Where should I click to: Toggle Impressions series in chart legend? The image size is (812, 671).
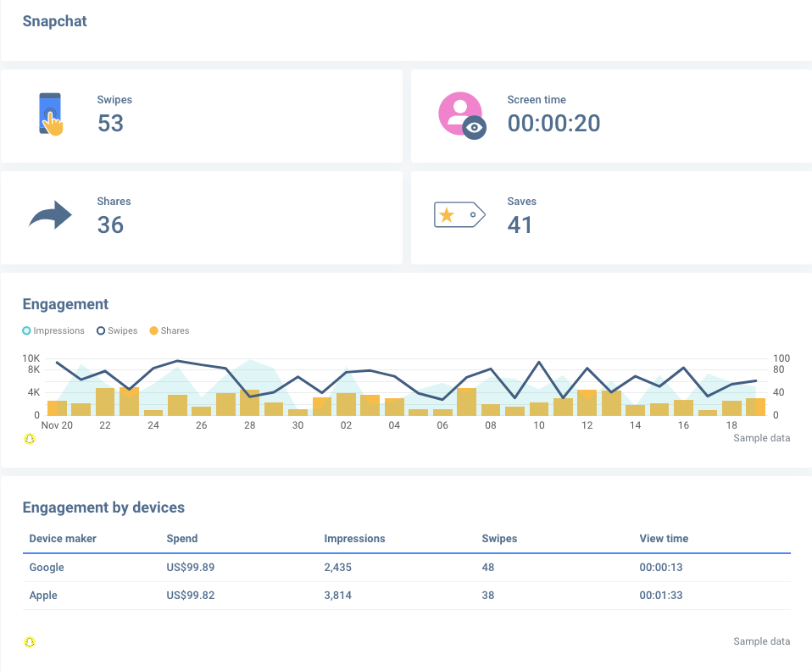[53, 330]
